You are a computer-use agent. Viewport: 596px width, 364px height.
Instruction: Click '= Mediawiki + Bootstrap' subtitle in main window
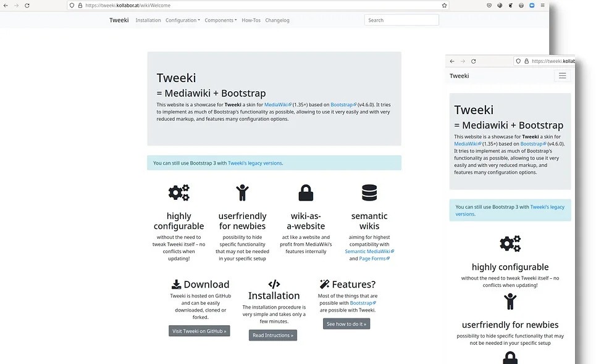211,93
